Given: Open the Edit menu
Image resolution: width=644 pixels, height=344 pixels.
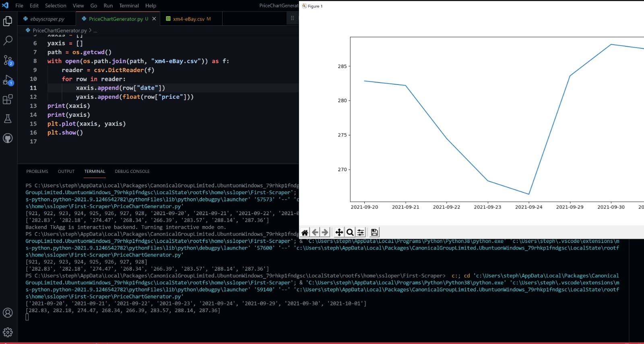Looking at the screenshot, I should (x=34, y=6).
